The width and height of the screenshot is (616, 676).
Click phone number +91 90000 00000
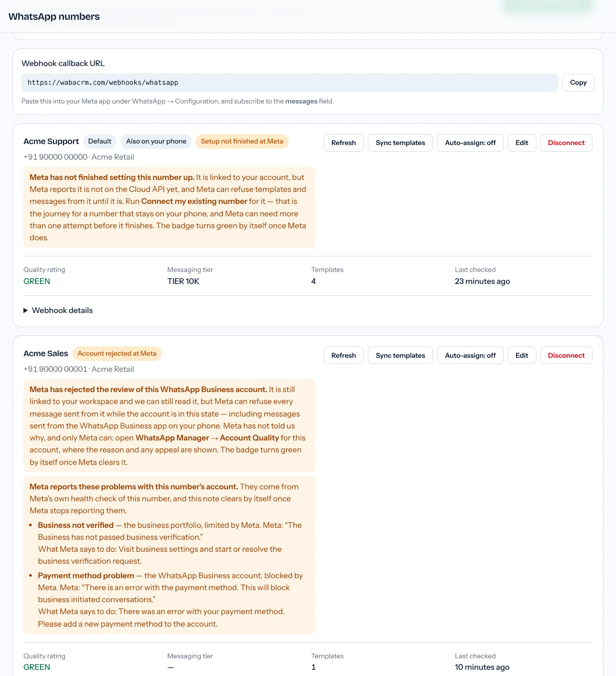(x=55, y=157)
